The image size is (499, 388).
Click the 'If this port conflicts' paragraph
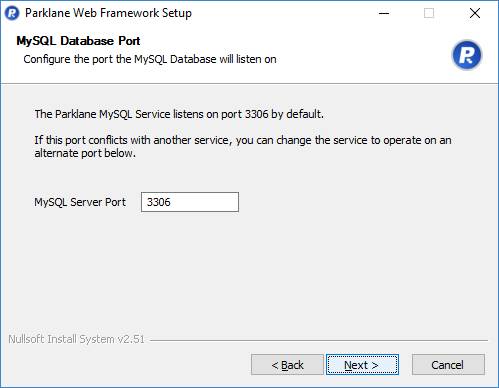click(x=243, y=146)
